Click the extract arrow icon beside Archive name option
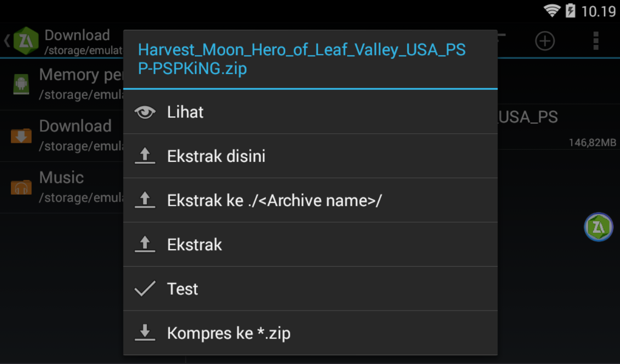 tap(145, 200)
